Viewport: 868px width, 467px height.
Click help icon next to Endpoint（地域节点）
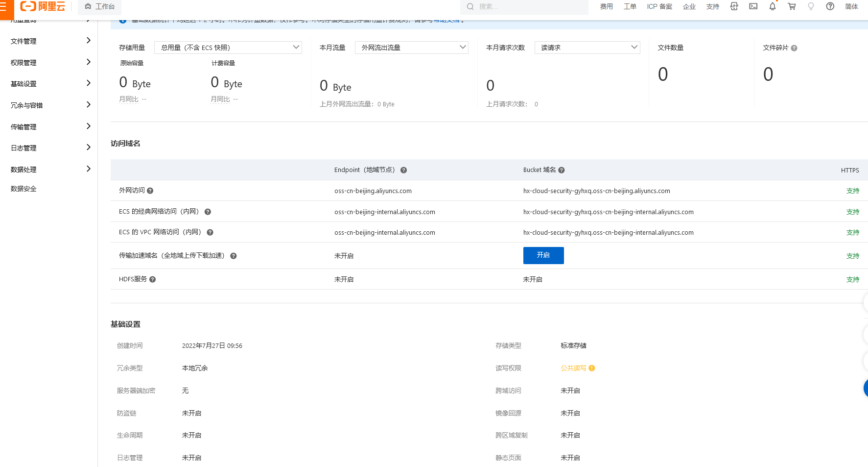point(404,170)
